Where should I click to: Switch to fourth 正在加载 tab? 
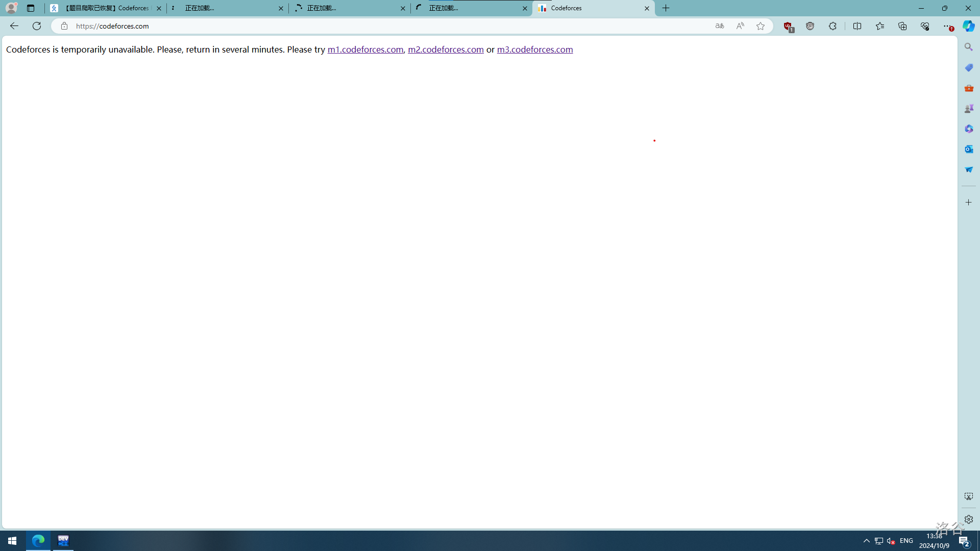pos(472,8)
